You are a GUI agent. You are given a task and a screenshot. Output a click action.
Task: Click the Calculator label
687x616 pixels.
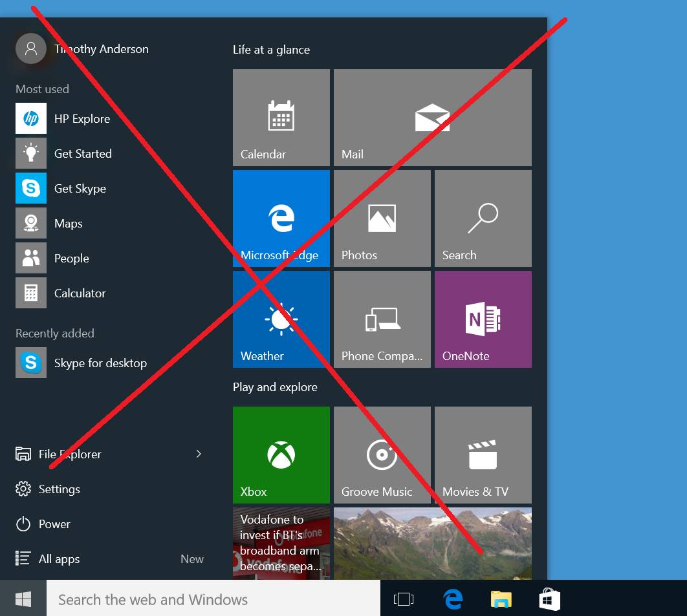80,293
